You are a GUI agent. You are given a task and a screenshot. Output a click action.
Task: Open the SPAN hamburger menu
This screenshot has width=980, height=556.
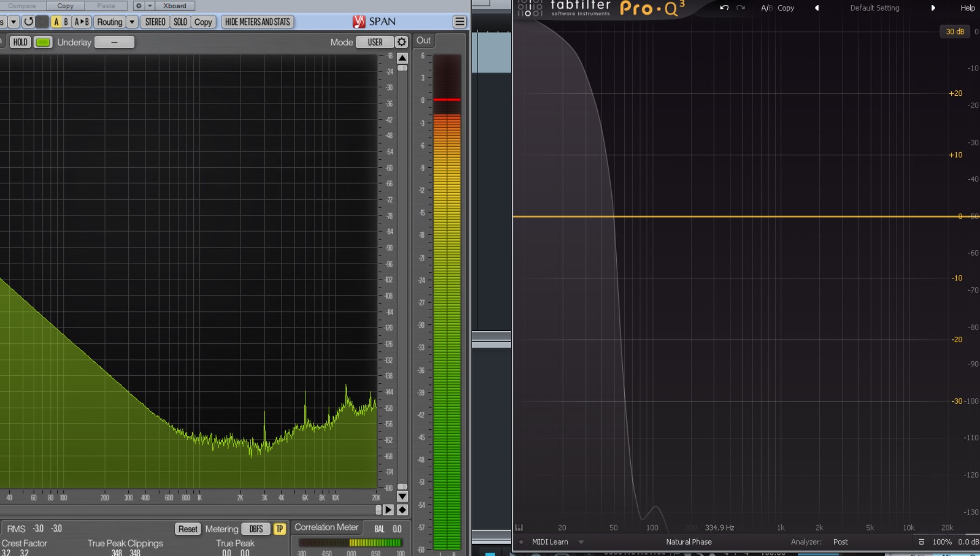(x=460, y=22)
